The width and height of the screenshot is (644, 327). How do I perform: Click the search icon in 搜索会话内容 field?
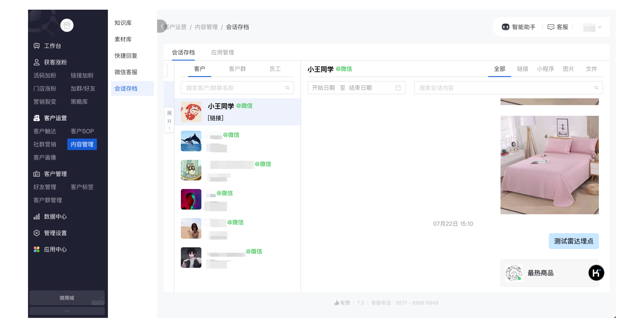click(596, 88)
